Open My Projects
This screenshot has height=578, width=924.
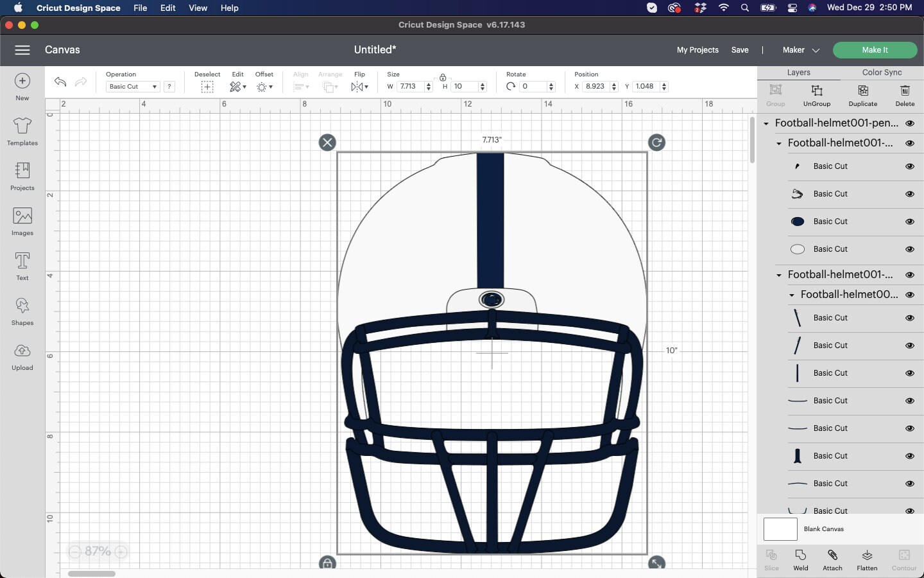[697, 50]
